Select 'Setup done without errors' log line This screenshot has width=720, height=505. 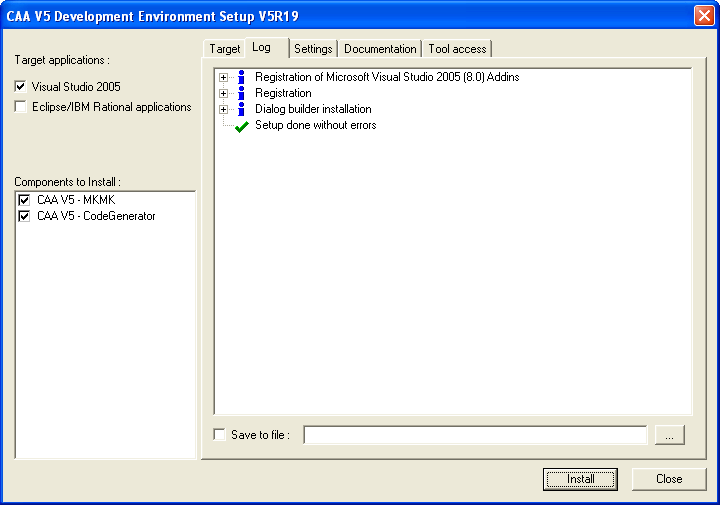[x=315, y=125]
